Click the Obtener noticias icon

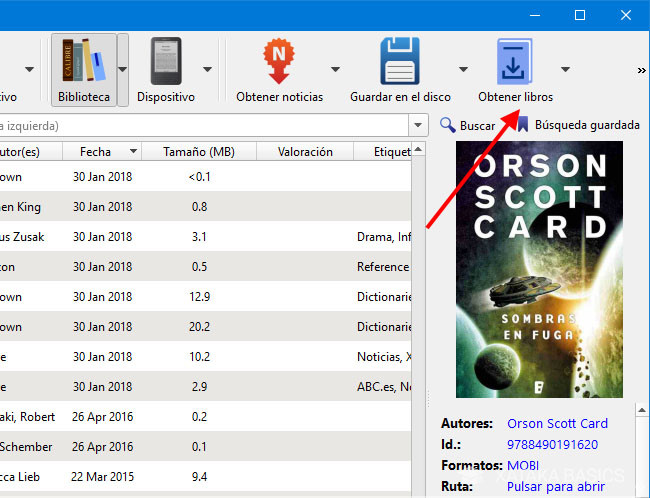click(279, 61)
